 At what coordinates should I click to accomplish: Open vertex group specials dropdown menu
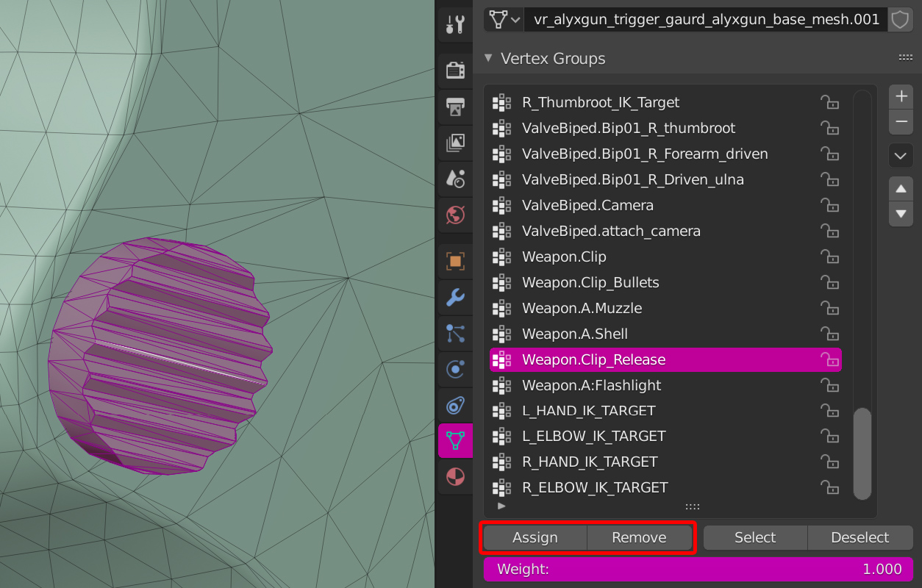(x=901, y=156)
